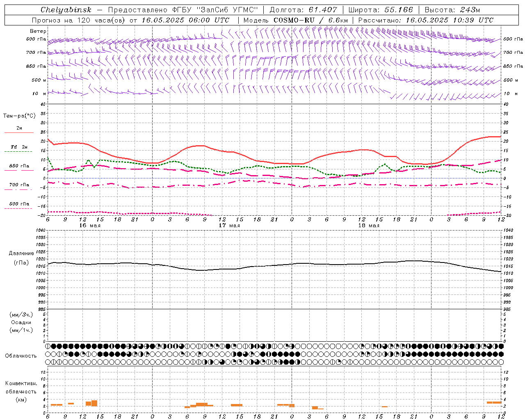Click the "Ветер" wind panel label
Screen dimensions: 525x420
pyautogui.click(x=38, y=31)
